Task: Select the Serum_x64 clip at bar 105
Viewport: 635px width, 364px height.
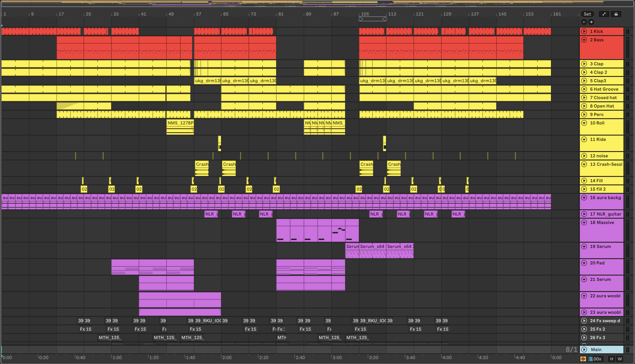Action: tap(372, 250)
